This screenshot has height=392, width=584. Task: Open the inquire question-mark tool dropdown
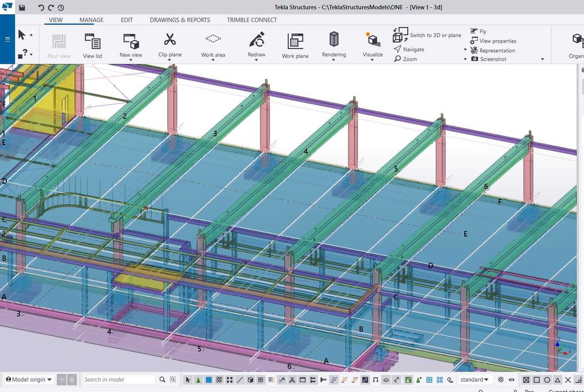(x=31, y=54)
